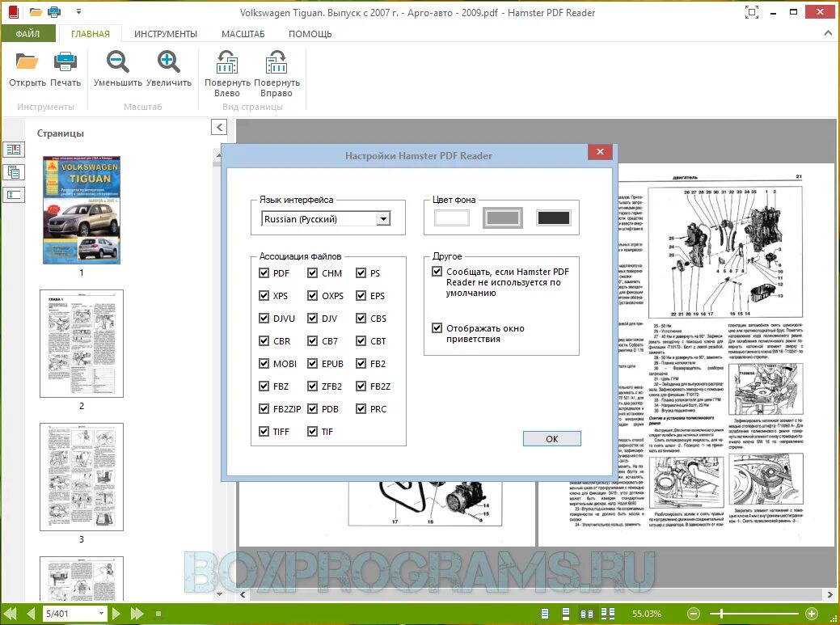This screenshot has width=840, height=625.
Task: Choose white background color swatch
Action: point(452,218)
